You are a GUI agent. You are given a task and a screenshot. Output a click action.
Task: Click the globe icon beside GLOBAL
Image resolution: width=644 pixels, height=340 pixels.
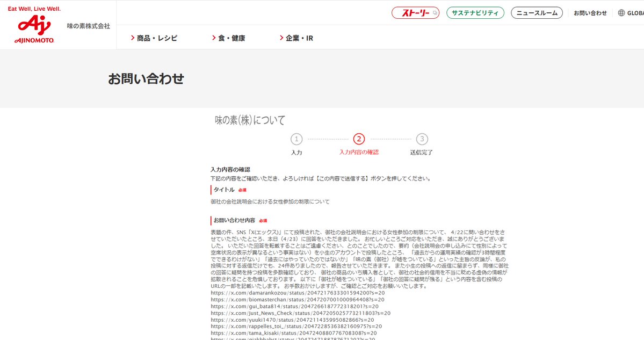[621, 13]
